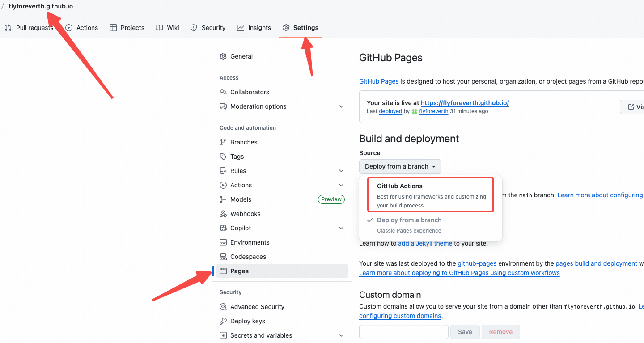Screen dimensions: 644x343
Task: Open Collaborators settings text label
Action: pos(250,92)
